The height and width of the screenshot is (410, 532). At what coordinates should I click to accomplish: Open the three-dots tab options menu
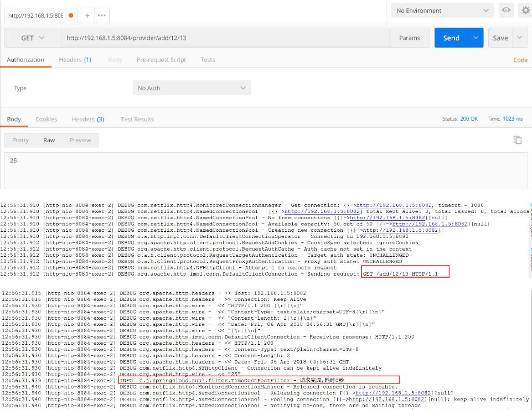pos(101,15)
